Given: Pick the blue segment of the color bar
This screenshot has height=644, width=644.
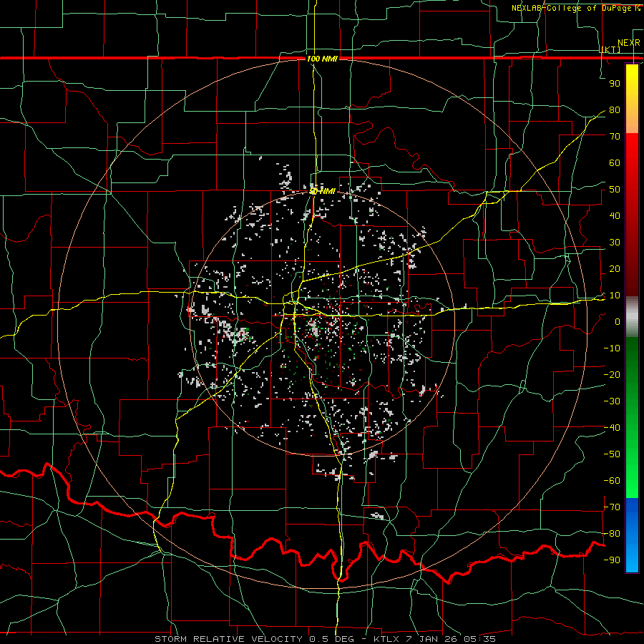Looking at the screenshot, I should (x=632, y=535).
